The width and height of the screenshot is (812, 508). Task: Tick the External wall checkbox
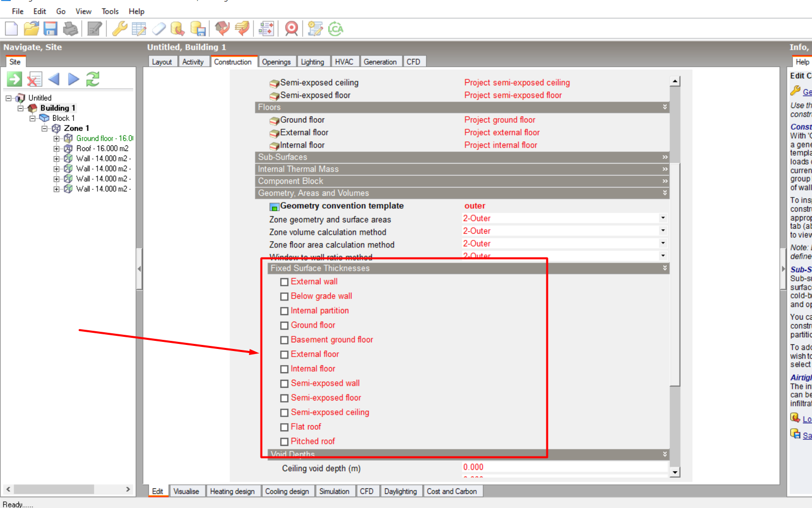[x=284, y=282]
